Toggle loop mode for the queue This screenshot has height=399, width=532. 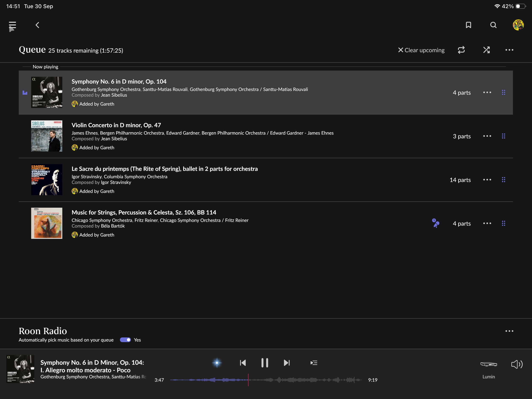(x=461, y=50)
